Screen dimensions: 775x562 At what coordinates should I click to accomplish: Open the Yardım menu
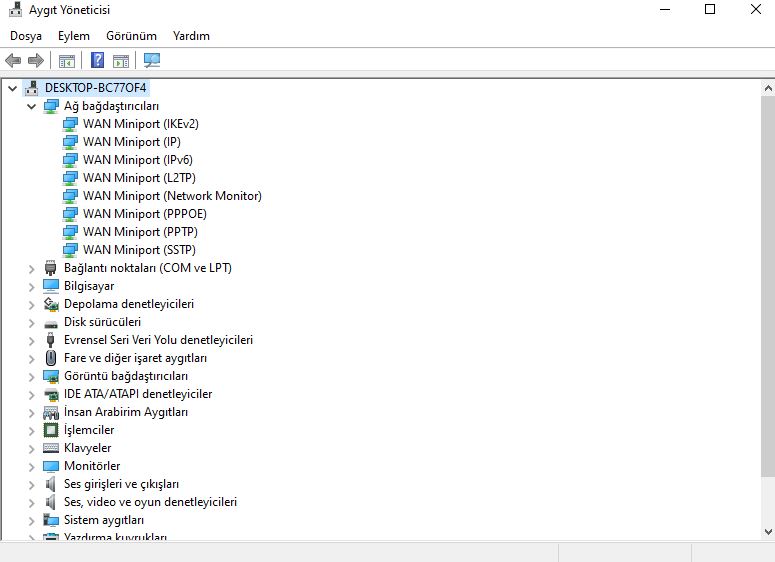tap(191, 36)
